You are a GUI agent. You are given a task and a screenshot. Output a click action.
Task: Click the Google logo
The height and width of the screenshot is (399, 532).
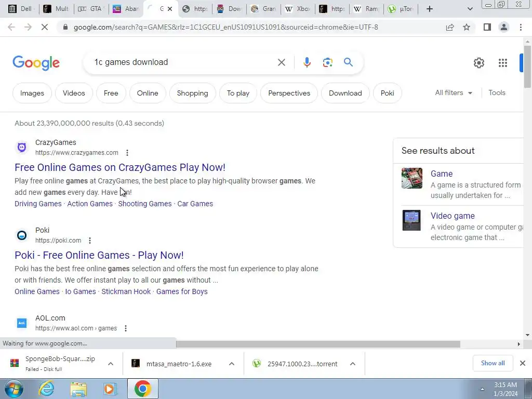pyautogui.click(x=36, y=63)
